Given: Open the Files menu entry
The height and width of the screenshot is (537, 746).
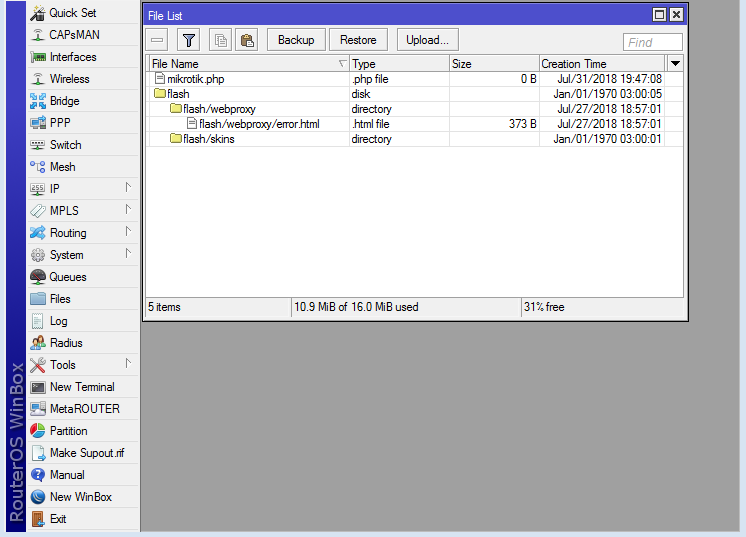Looking at the screenshot, I should pos(83,299).
